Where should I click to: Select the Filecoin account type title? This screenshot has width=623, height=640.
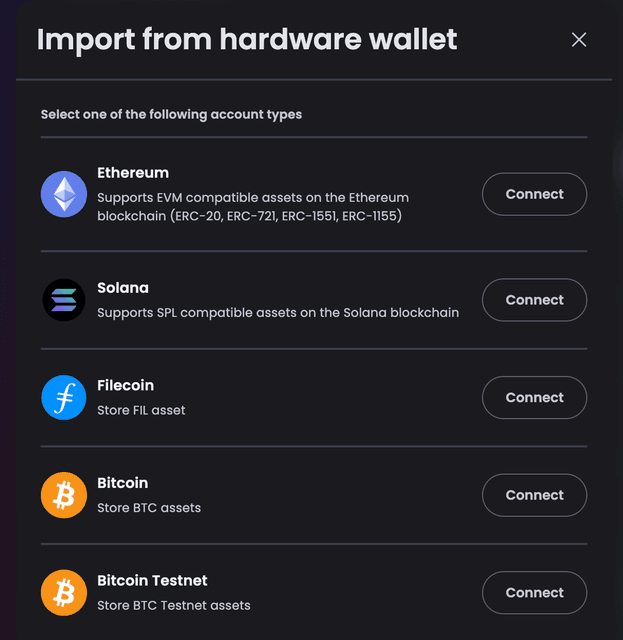click(x=126, y=386)
